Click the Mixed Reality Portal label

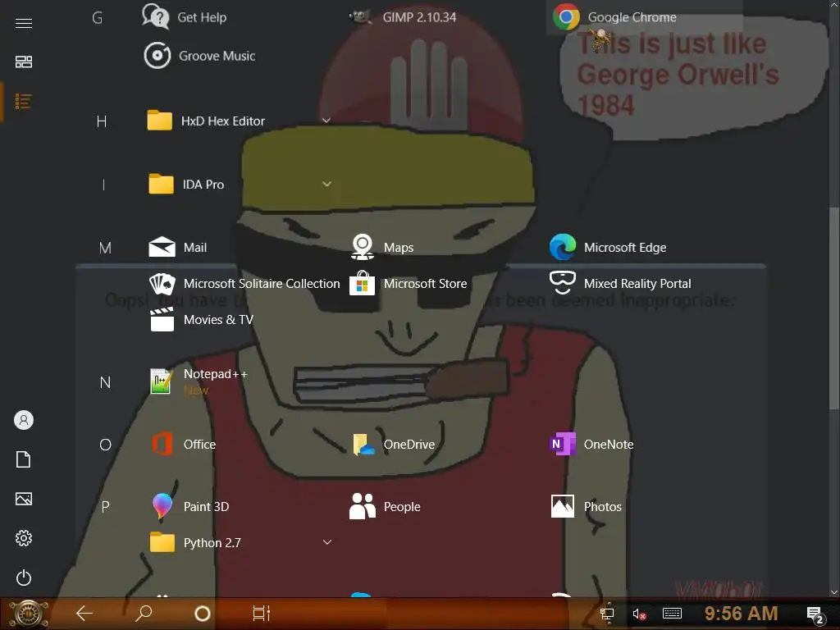637,283
